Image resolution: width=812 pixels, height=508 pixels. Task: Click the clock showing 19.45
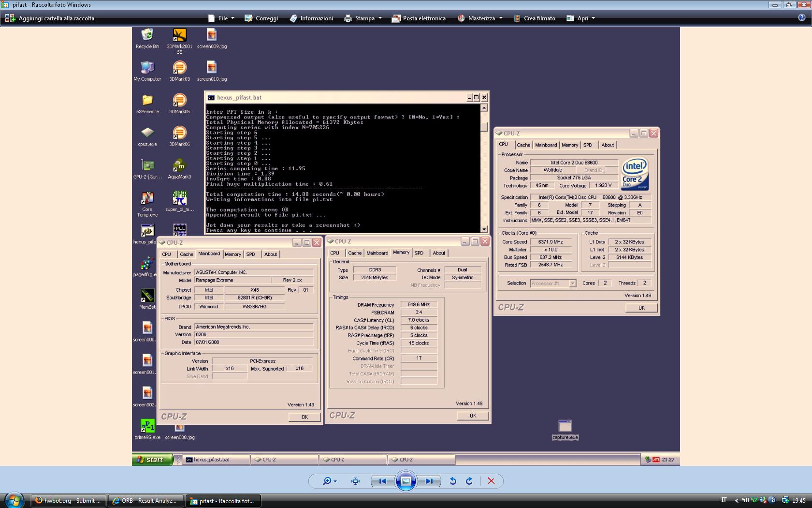[x=798, y=501]
